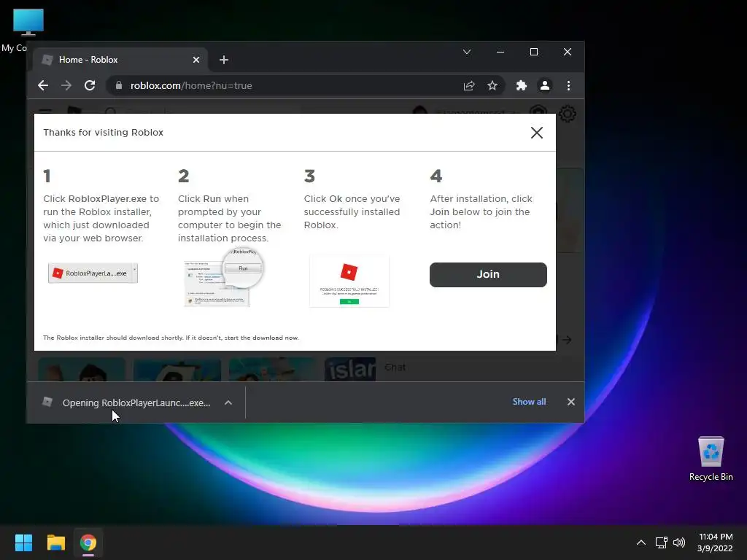This screenshot has height=560, width=747.
Task: Click the RobloxPlayerLa...exe example image
Action: click(93, 273)
